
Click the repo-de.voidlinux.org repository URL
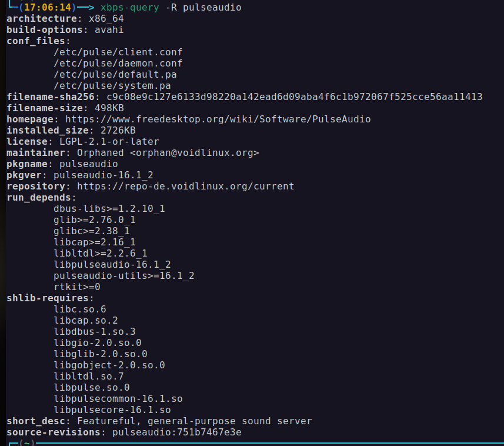click(185, 186)
